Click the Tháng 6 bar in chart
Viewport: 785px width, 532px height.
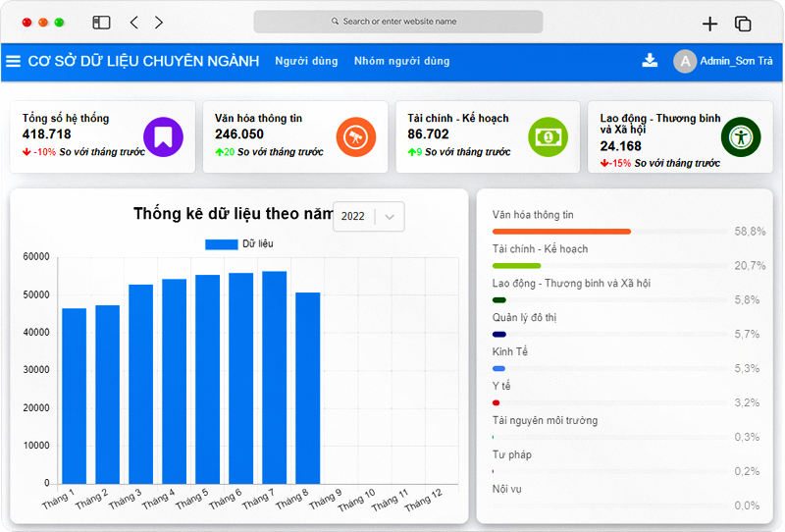point(240,379)
